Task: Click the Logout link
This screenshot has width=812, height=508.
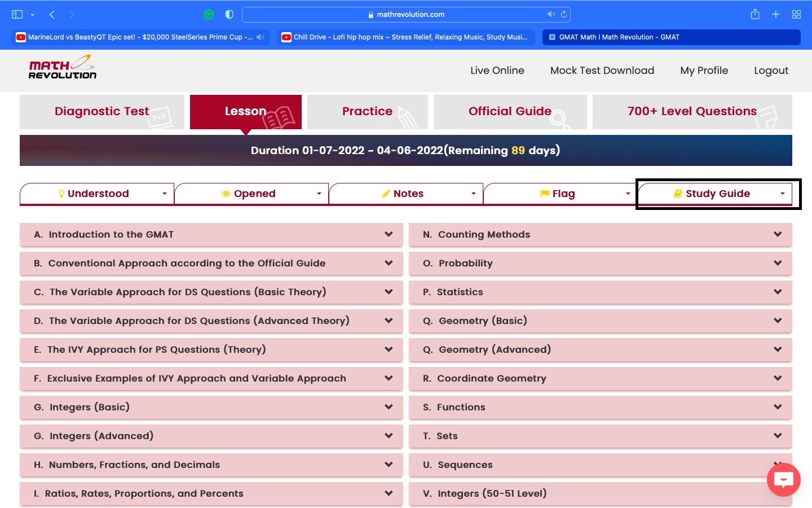Action: [771, 70]
